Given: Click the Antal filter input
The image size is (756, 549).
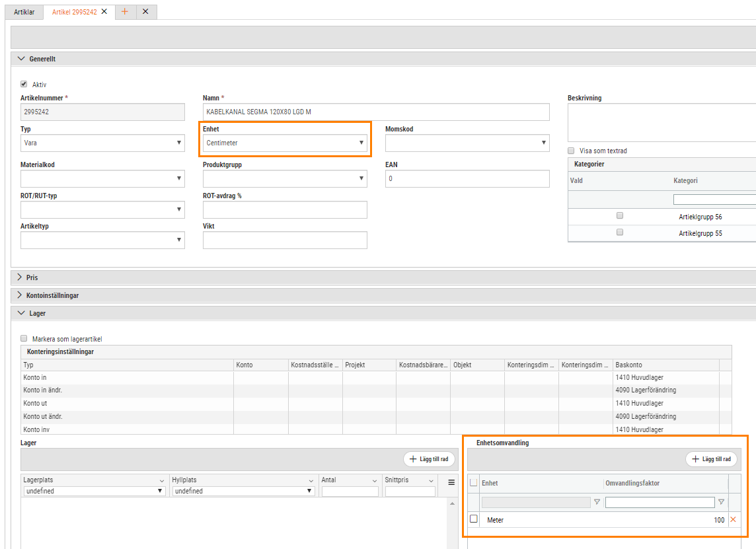Looking at the screenshot, I should click(350, 491).
